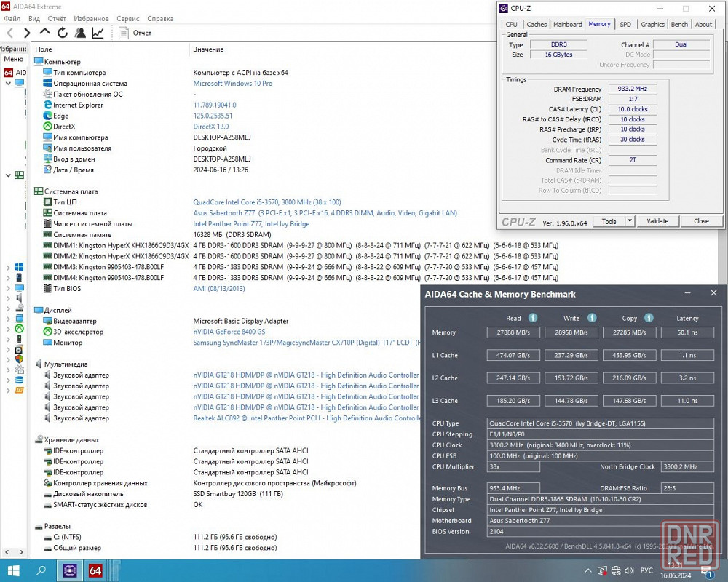Expand the Xbox DirectX node in sidebar tree
Image resolution: width=728 pixels, height=582 pixels.
[8, 329]
